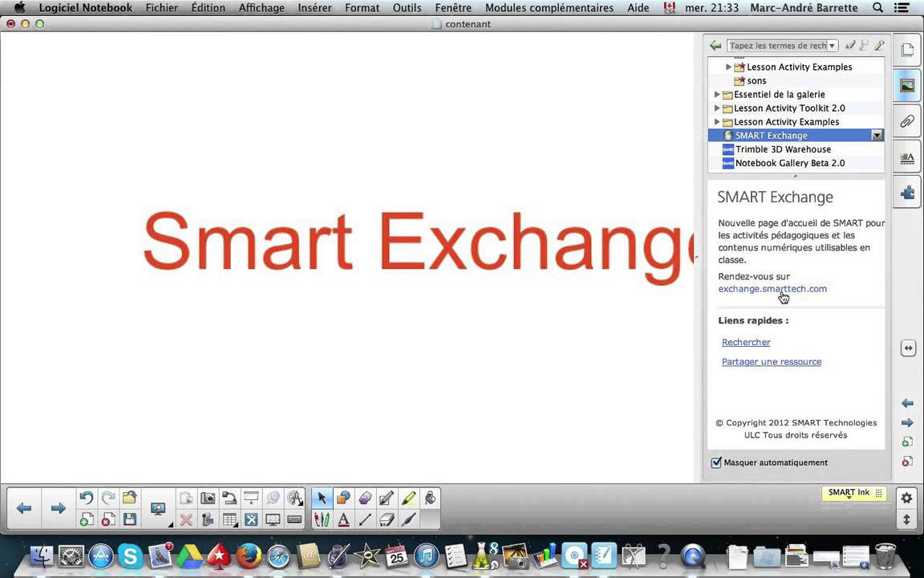Open the on-screen keyboard
Viewport: 924px width, 578px height.
[294, 519]
